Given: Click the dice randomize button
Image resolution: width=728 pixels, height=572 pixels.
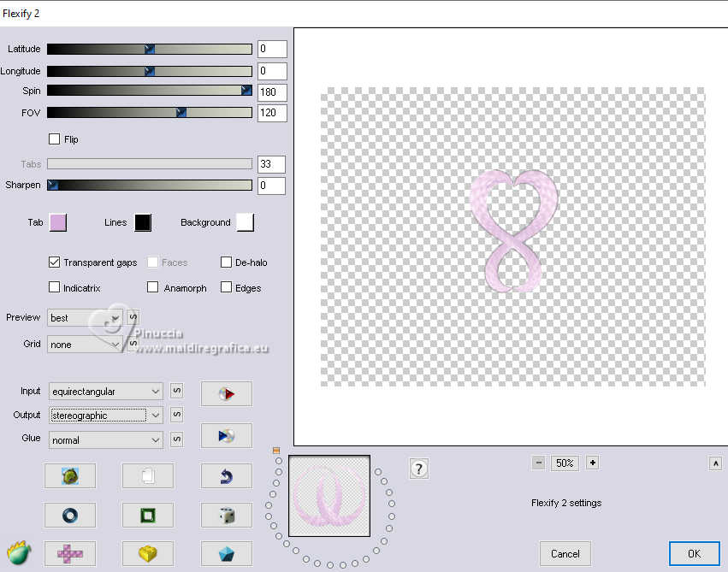Looking at the screenshot, I should point(227,515).
